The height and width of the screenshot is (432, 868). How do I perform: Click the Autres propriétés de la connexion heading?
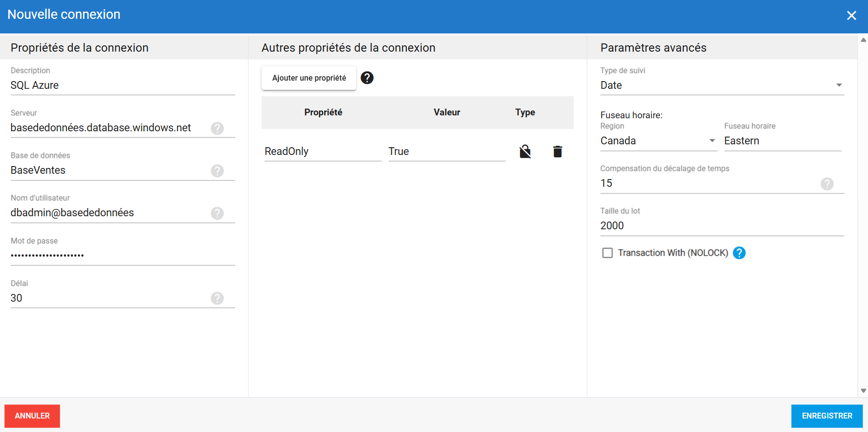[x=348, y=48]
